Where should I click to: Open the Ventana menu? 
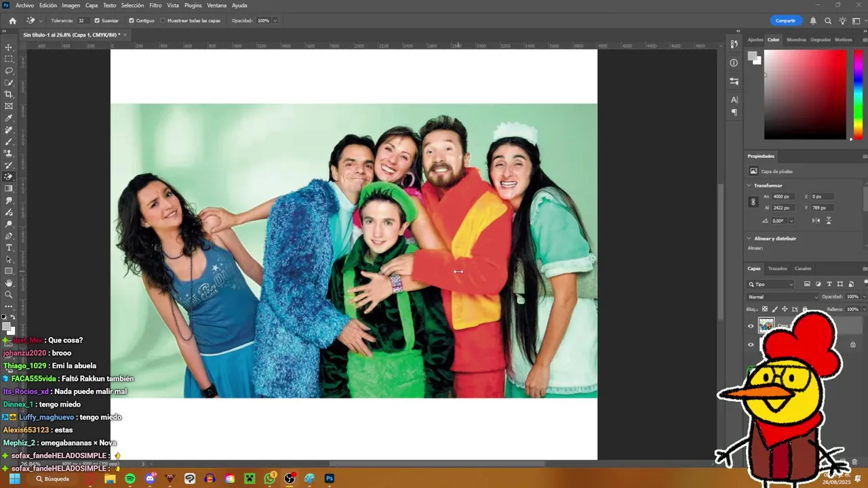pyautogui.click(x=216, y=5)
